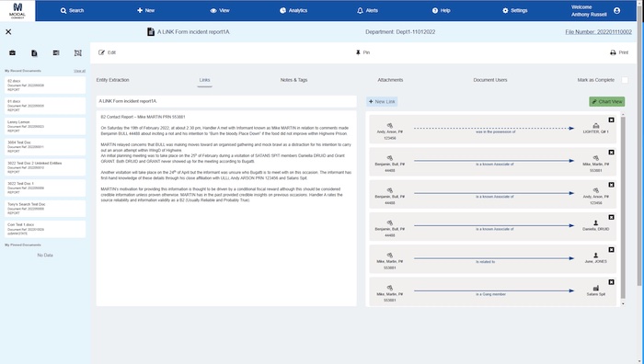Click the document title field

click(226, 101)
